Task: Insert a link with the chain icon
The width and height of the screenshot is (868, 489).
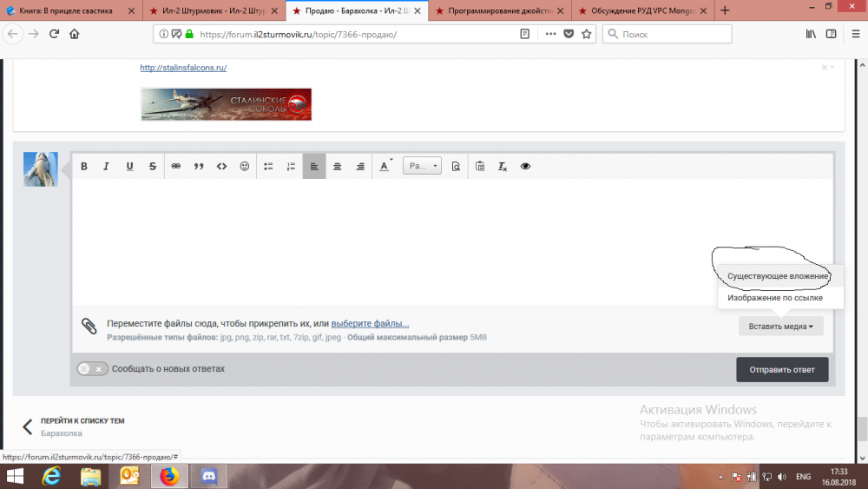Action: point(176,166)
